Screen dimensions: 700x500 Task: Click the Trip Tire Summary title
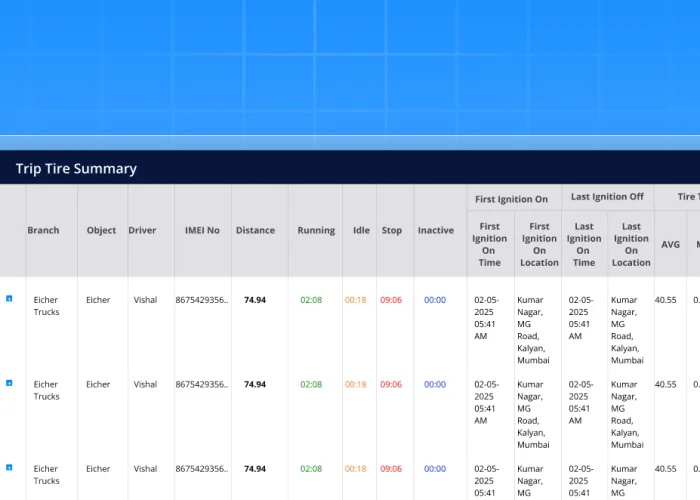click(x=76, y=168)
